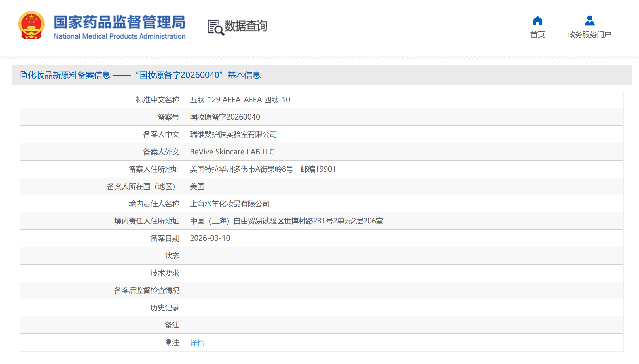Click the 数据查询 heading text
The image size is (639, 364).
coord(246,26)
